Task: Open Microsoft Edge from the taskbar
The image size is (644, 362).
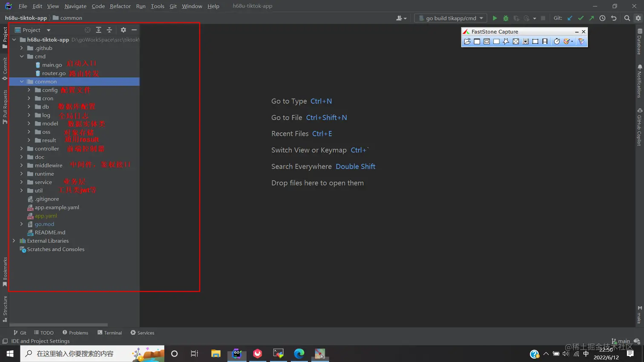Action: point(299,353)
